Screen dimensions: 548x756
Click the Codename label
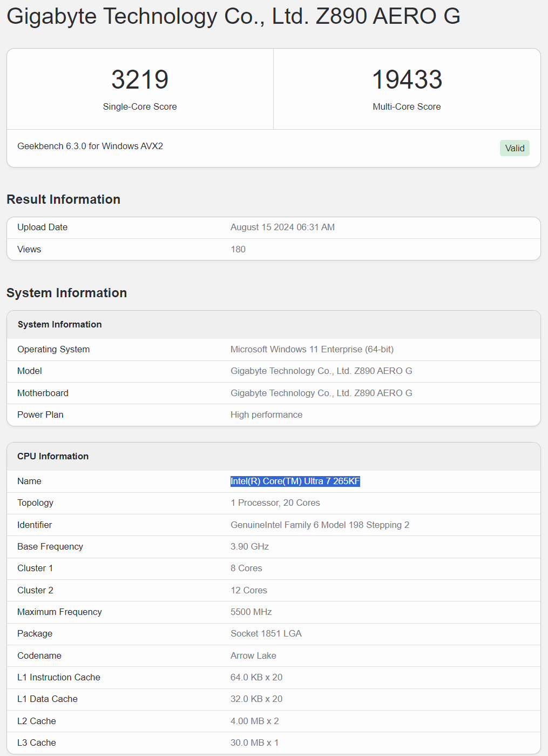pos(39,655)
